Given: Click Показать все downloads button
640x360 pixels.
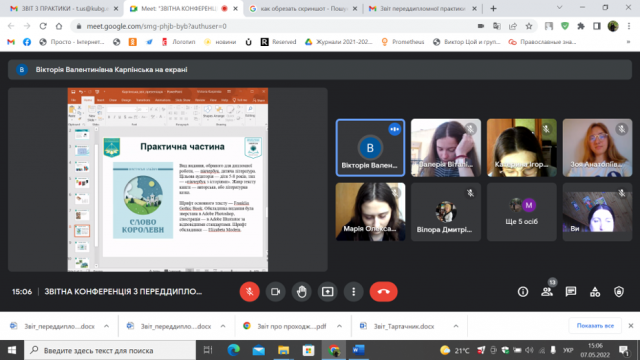Looking at the screenshot, I should 595,326.
